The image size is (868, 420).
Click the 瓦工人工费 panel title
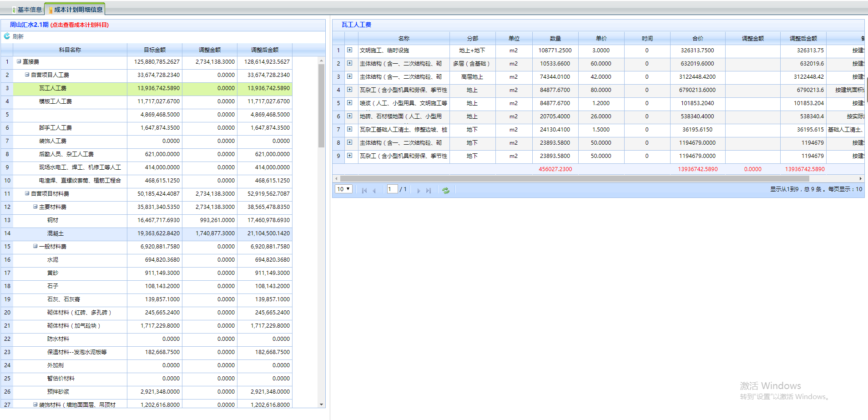point(356,25)
